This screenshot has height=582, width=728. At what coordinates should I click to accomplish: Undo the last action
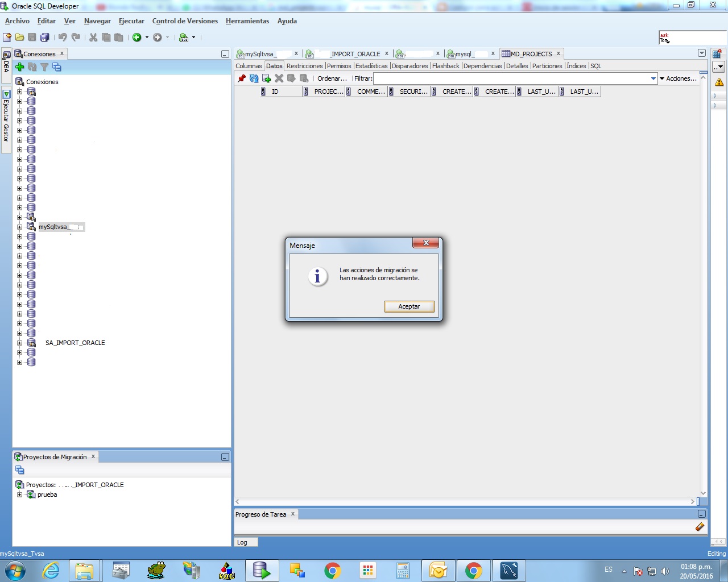(x=63, y=38)
